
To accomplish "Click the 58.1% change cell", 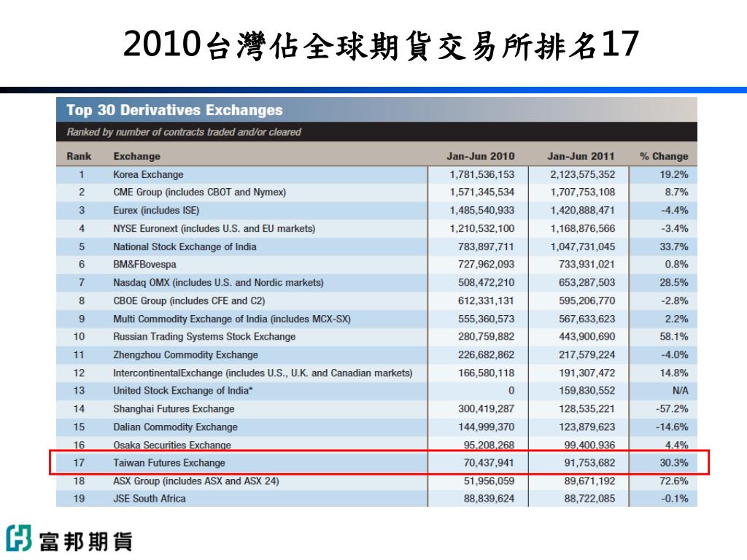I will pos(673,337).
